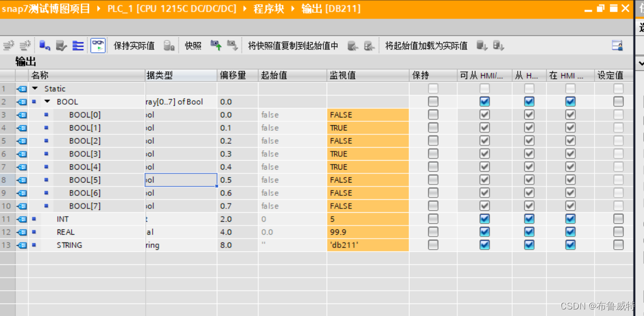This screenshot has width=644, height=316.
Task: Click first database arrow icon after 将快照值复制到起始值中
Action: (353, 46)
